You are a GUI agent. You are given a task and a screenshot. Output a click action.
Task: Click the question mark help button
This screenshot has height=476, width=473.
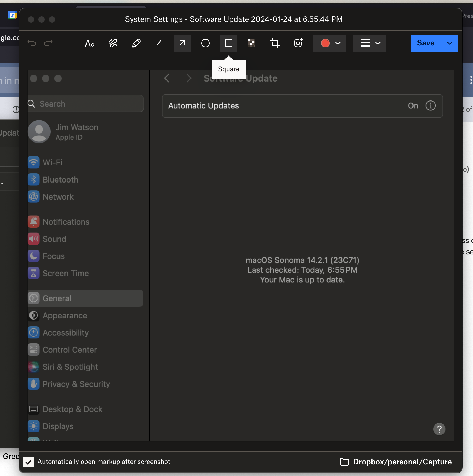[439, 429]
